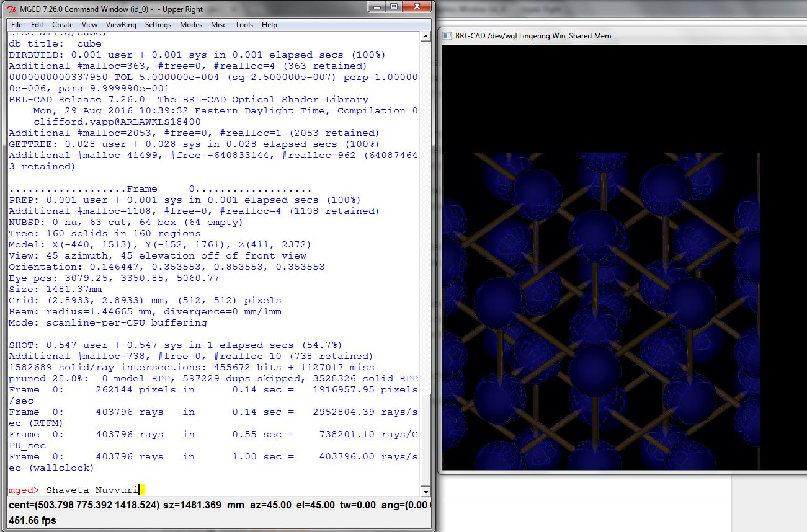Open the Help menu
Viewport: 807px width, 532px height.
click(269, 25)
